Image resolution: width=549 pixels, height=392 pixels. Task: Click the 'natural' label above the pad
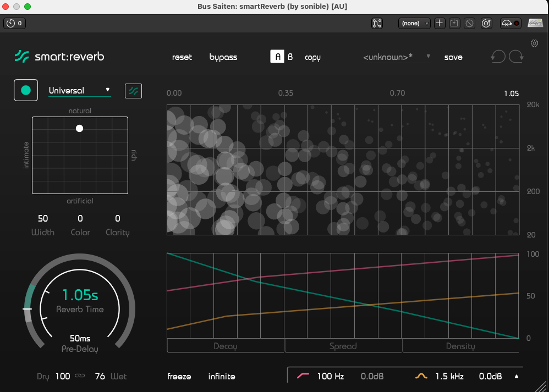pyautogui.click(x=80, y=111)
